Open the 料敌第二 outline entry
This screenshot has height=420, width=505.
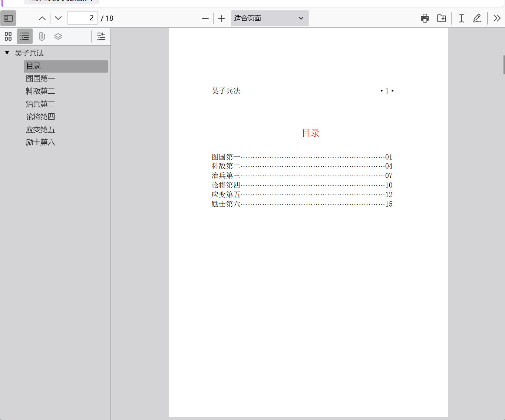coord(40,91)
